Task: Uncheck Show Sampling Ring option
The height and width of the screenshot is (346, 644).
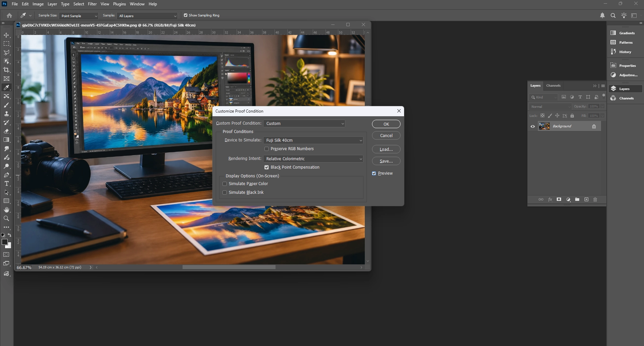Action: (x=186, y=15)
